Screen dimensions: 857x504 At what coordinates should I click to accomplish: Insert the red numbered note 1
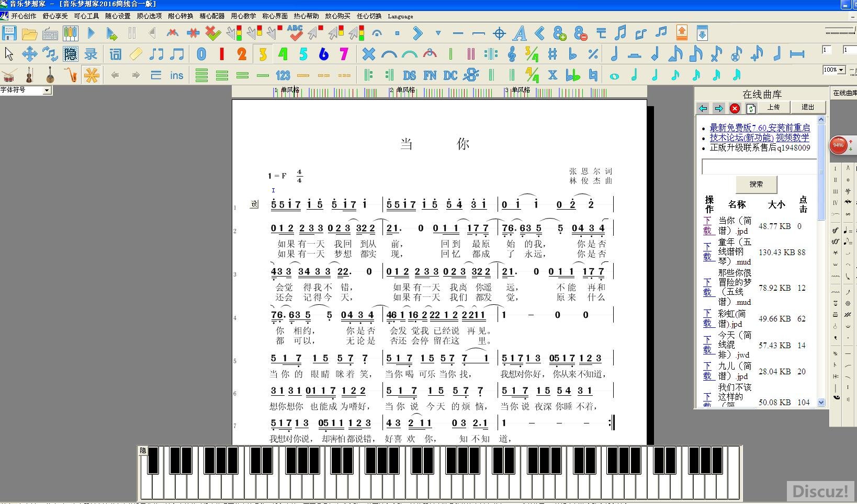click(222, 54)
